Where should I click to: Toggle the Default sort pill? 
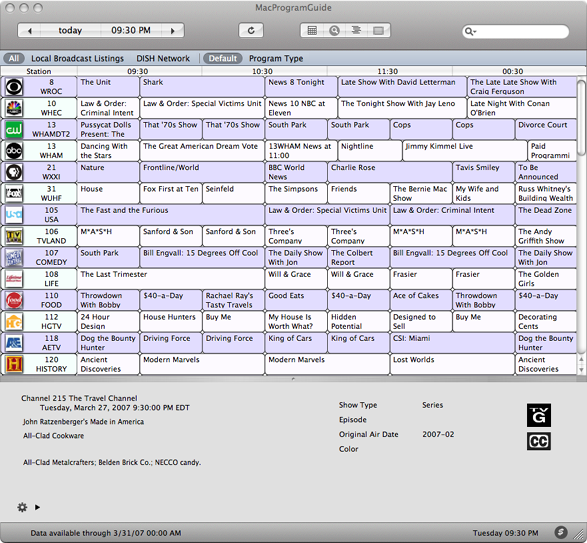coord(223,58)
